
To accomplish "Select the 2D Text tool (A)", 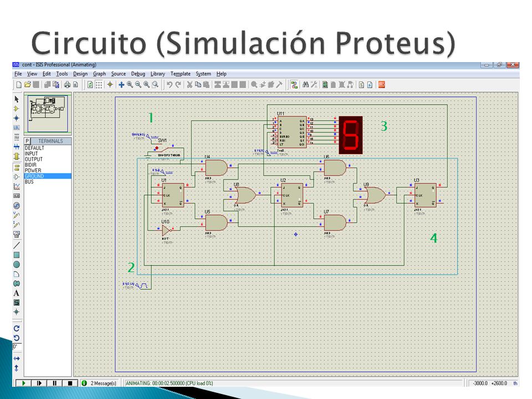I will click(x=17, y=293).
